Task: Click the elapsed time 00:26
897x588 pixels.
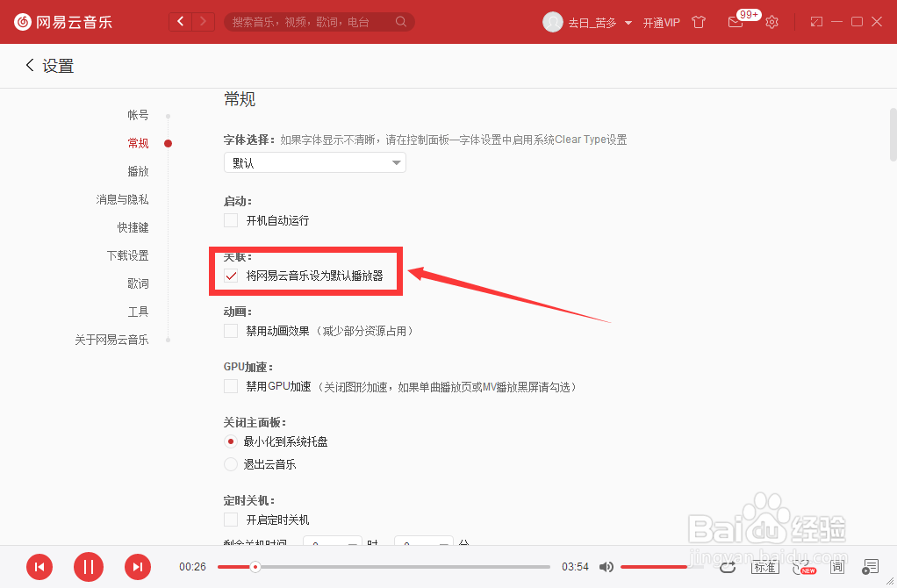Action: tap(192, 567)
